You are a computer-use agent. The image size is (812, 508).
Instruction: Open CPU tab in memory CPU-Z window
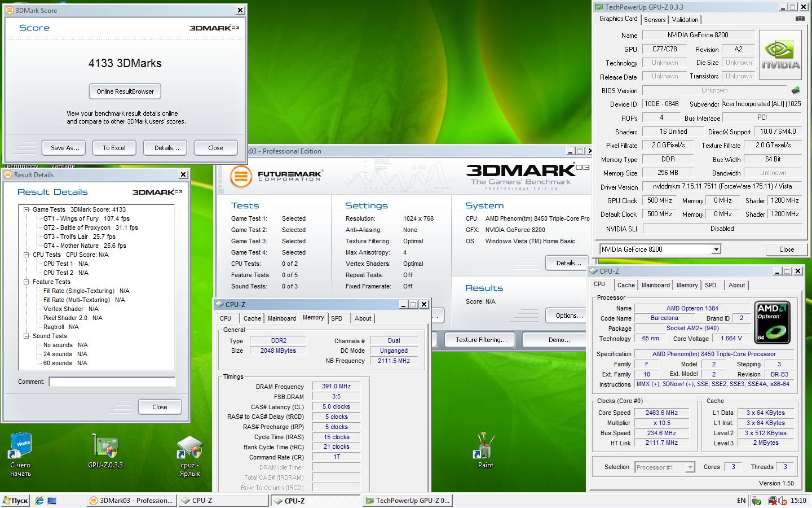click(226, 319)
